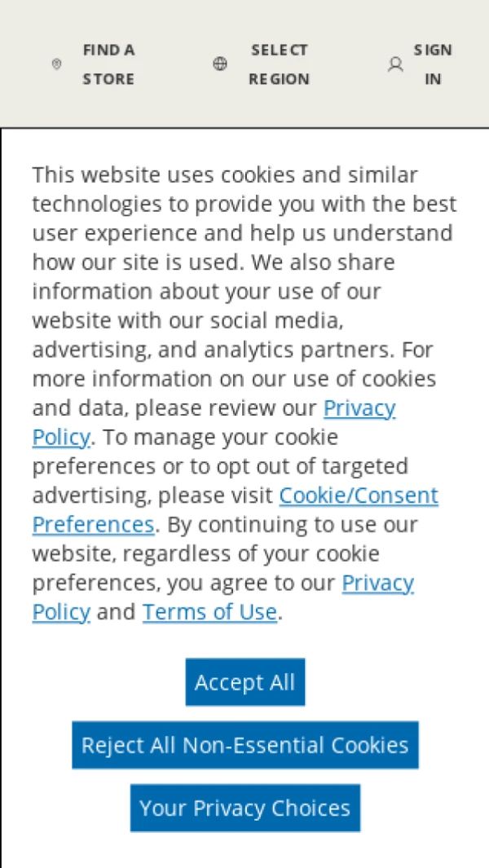This screenshot has height=868, width=489.
Task: Choose Reject All Non-Essential Cookies
Action: coord(244,745)
